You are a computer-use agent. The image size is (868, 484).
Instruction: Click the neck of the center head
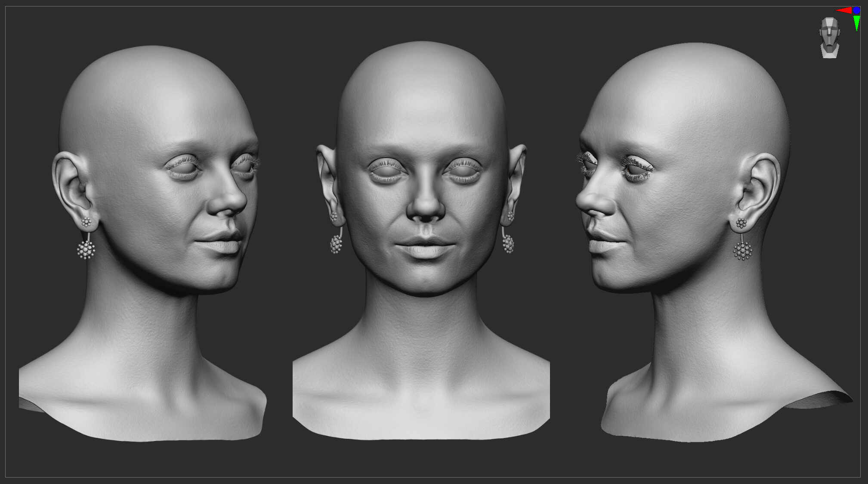coord(422,327)
